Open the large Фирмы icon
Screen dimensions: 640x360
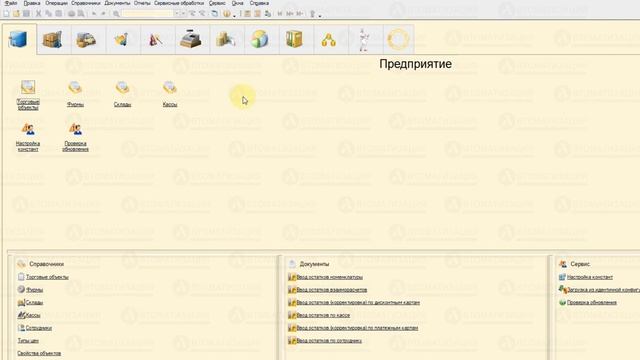[75, 94]
